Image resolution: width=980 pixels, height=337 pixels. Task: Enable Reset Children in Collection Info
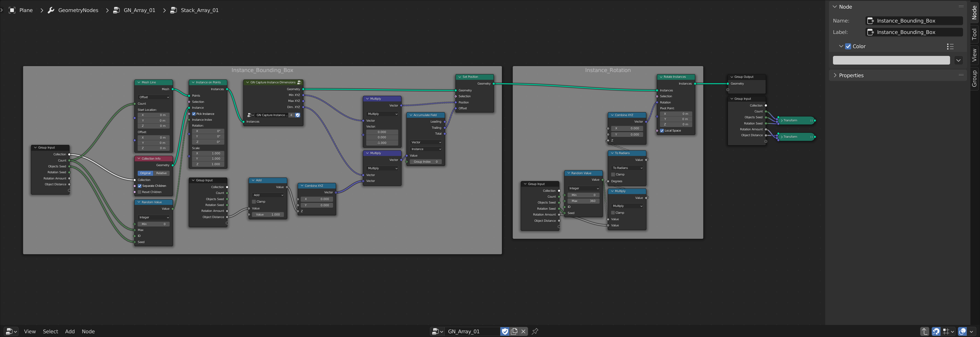[140, 192]
